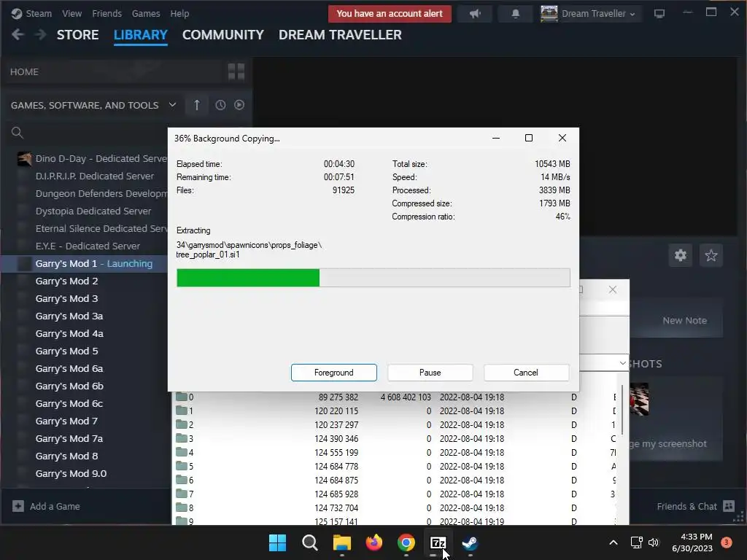Viewport: 747px width, 560px height.
Task: Click the screenshot thumbnail in Steam
Action: point(639,400)
